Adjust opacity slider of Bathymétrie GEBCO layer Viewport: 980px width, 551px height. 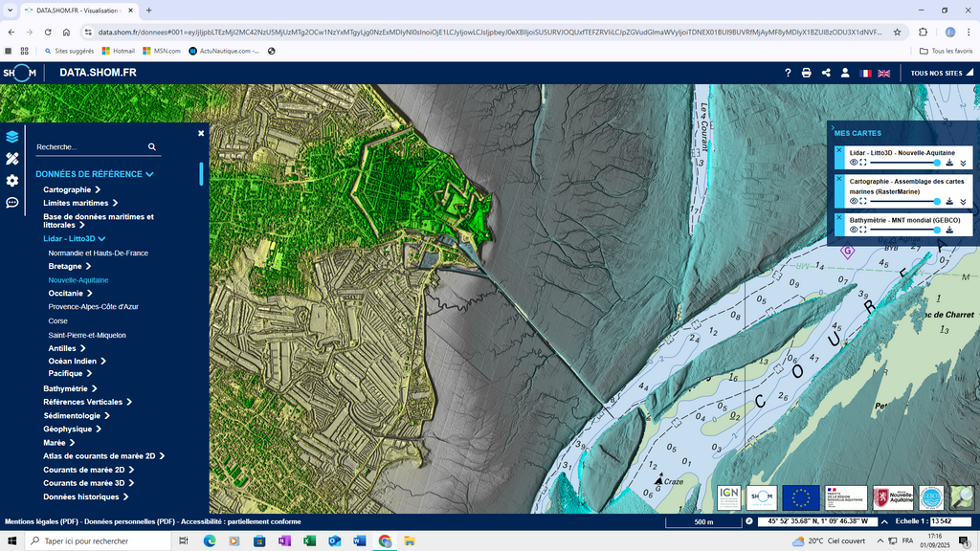(905, 230)
